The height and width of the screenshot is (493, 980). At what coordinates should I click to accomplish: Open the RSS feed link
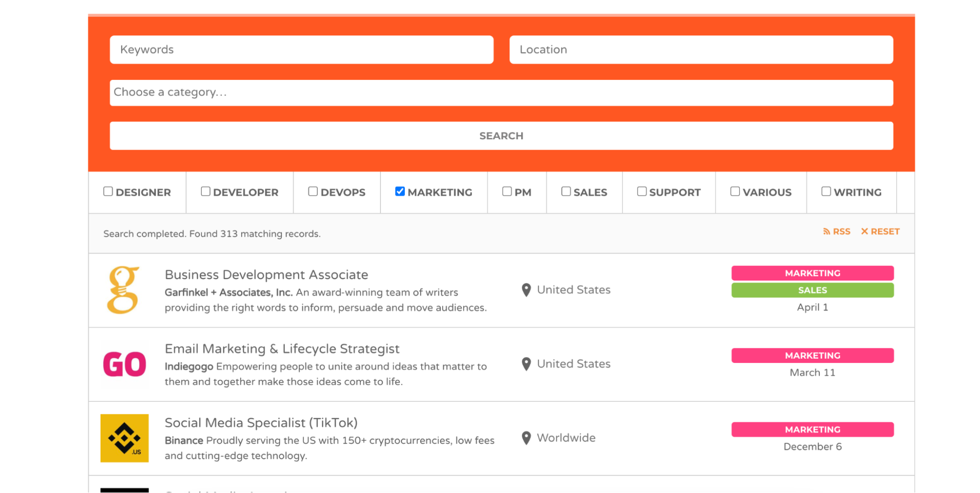tap(836, 232)
